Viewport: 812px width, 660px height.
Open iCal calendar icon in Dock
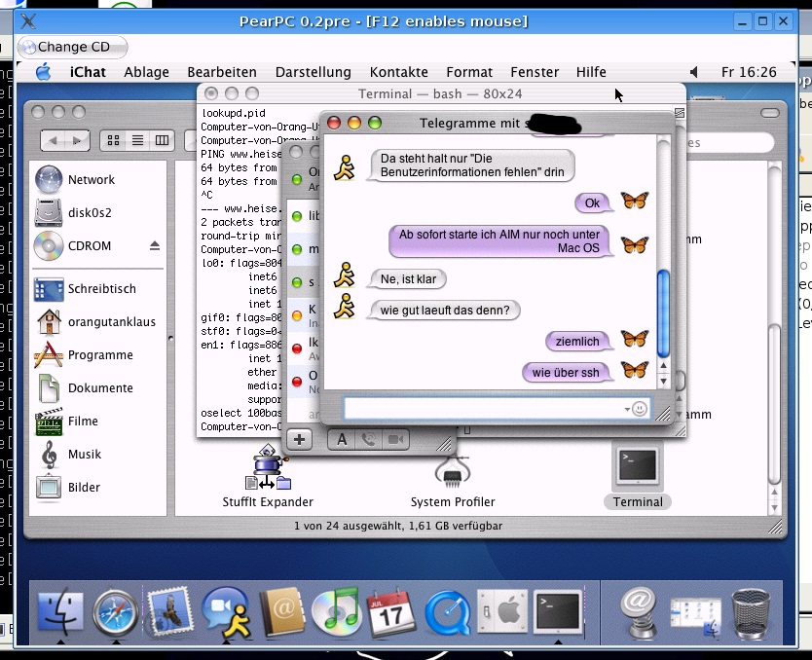391,613
